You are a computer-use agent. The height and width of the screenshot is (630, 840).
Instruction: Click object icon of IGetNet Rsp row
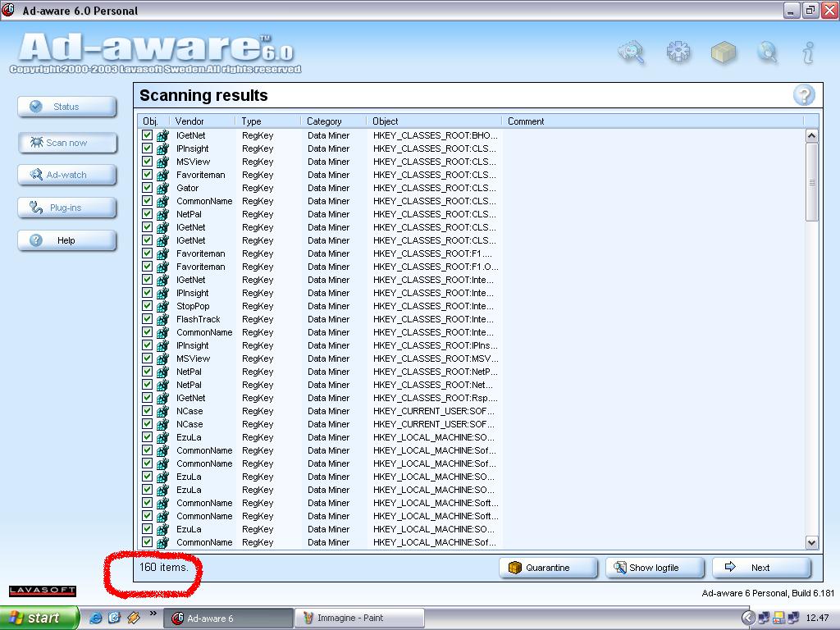point(162,398)
